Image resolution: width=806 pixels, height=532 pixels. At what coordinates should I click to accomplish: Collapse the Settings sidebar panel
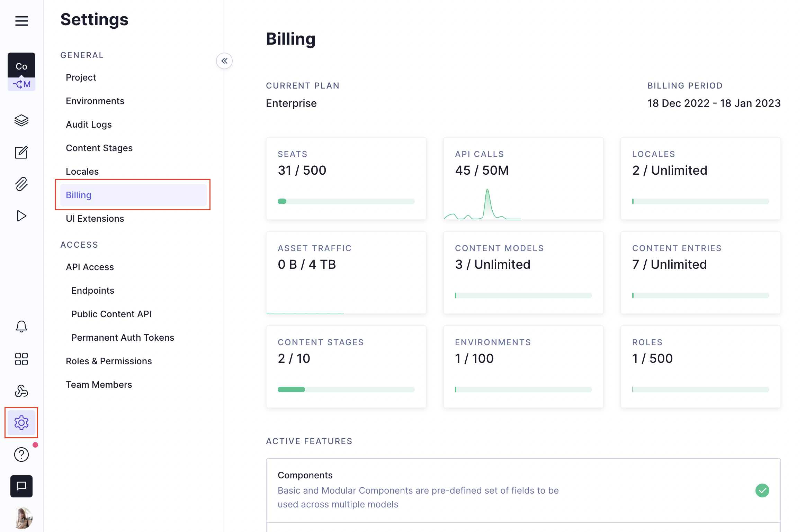[x=224, y=61]
